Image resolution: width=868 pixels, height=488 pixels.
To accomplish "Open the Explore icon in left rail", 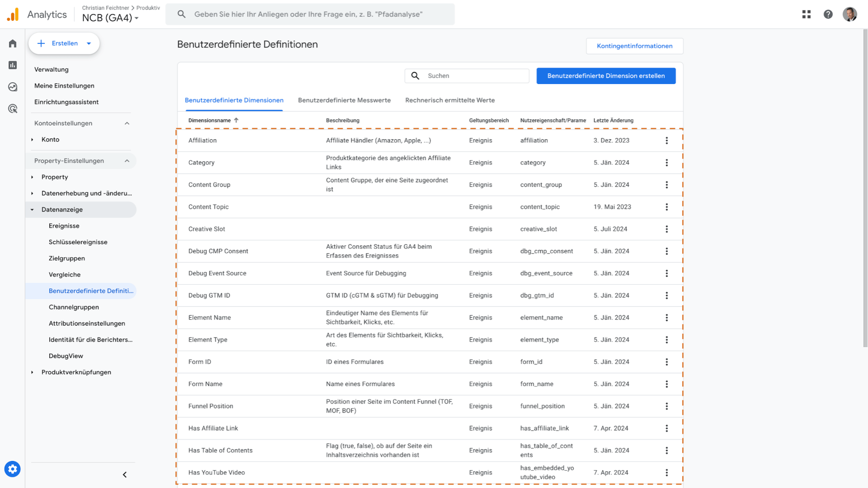I will [x=13, y=87].
